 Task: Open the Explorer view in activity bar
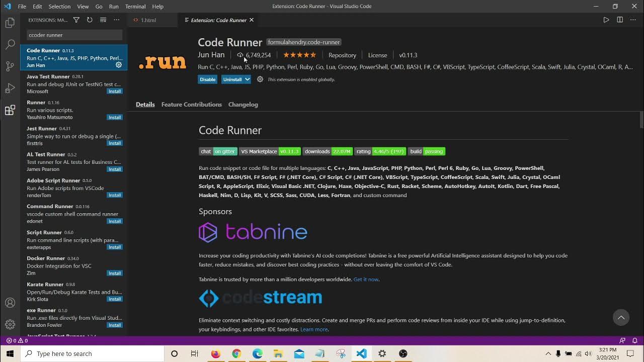pos(10,23)
